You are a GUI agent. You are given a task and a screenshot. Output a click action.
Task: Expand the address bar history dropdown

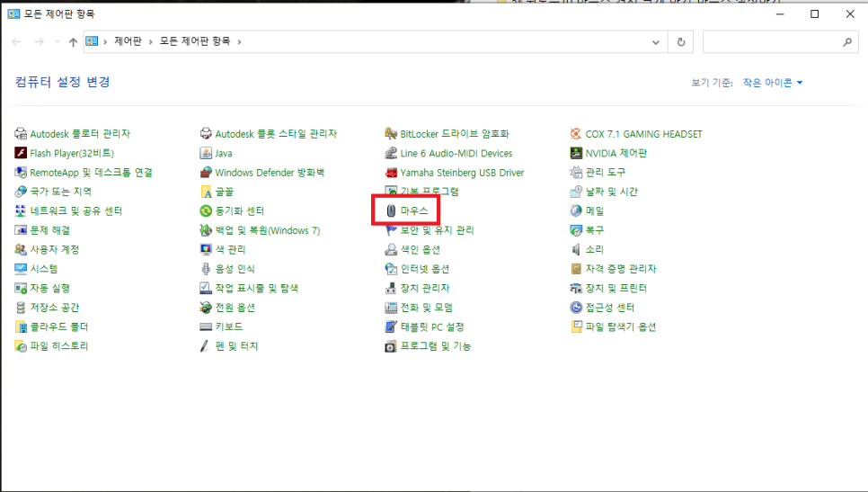coord(656,42)
